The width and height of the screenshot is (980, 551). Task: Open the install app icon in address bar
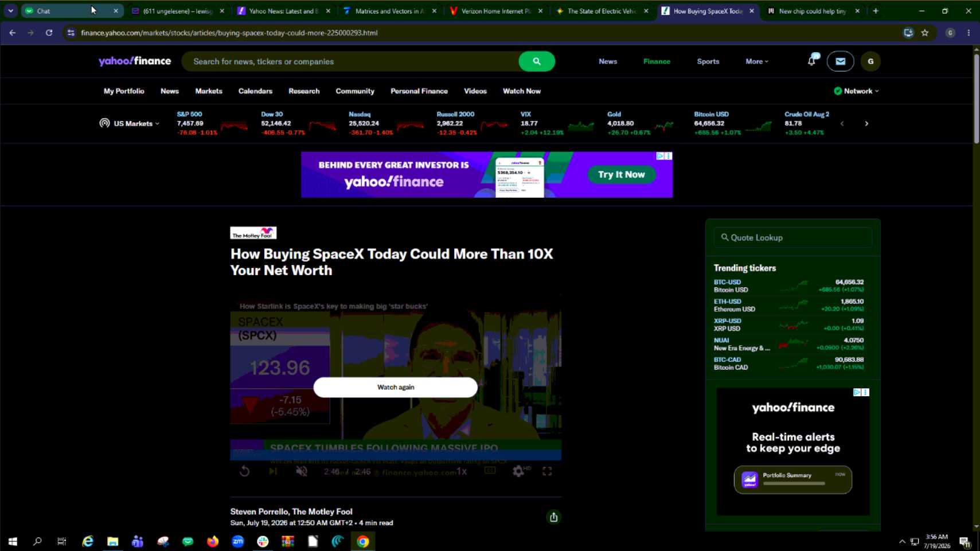(x=908, y=33)
